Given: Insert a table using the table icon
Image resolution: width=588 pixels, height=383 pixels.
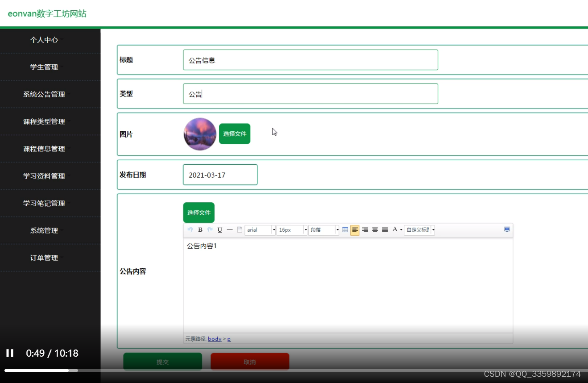Looking at the screenshot, I should (345, 230).
